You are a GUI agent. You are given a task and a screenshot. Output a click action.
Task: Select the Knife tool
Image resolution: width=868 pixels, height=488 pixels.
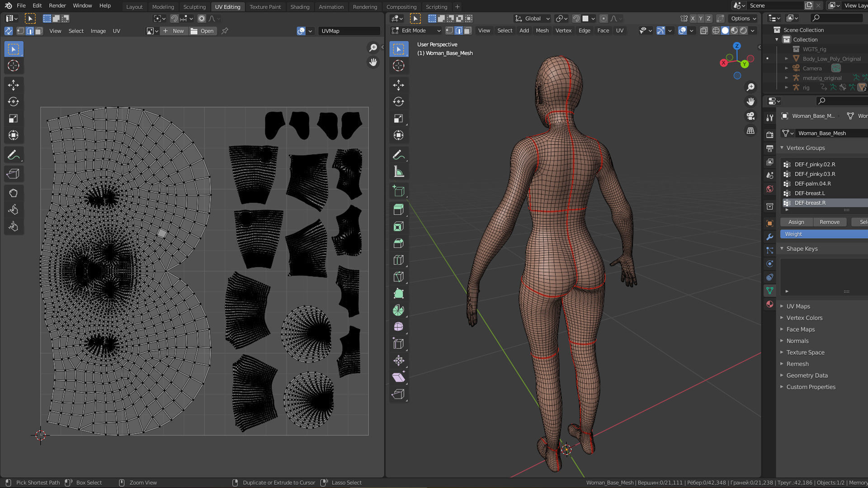point(399,277)
